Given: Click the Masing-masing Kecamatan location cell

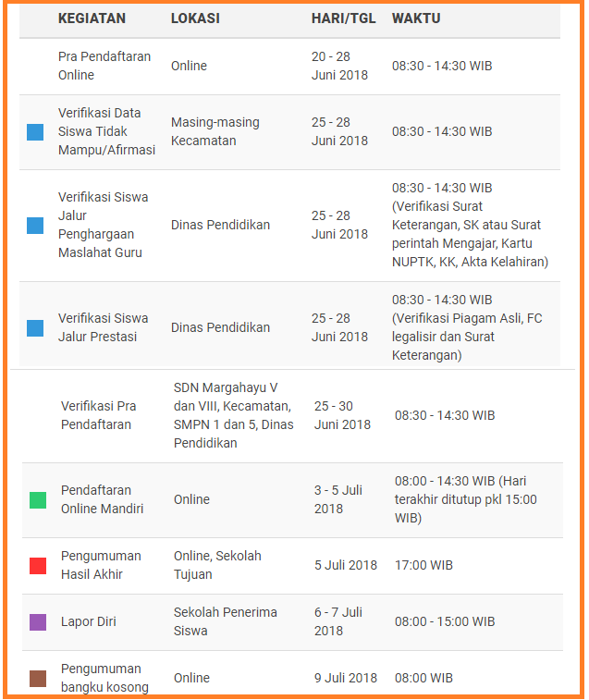Looking at the screenshot, I should (215, 131).
